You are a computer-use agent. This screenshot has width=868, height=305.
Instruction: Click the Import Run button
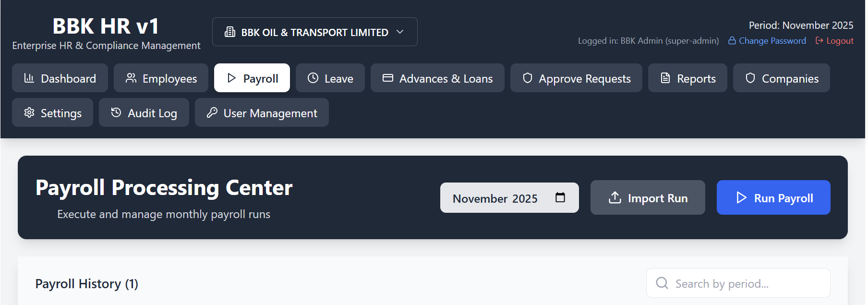click(648, 198)
